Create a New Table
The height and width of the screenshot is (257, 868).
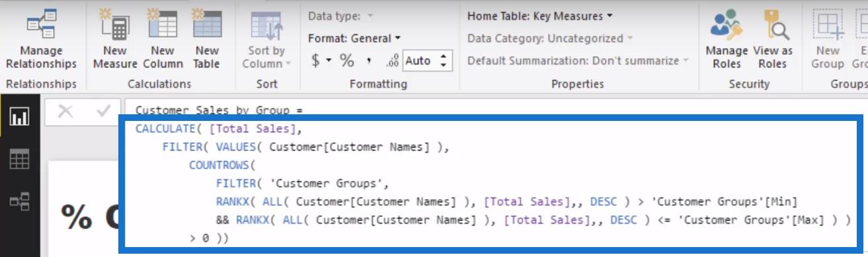(206, 39)
